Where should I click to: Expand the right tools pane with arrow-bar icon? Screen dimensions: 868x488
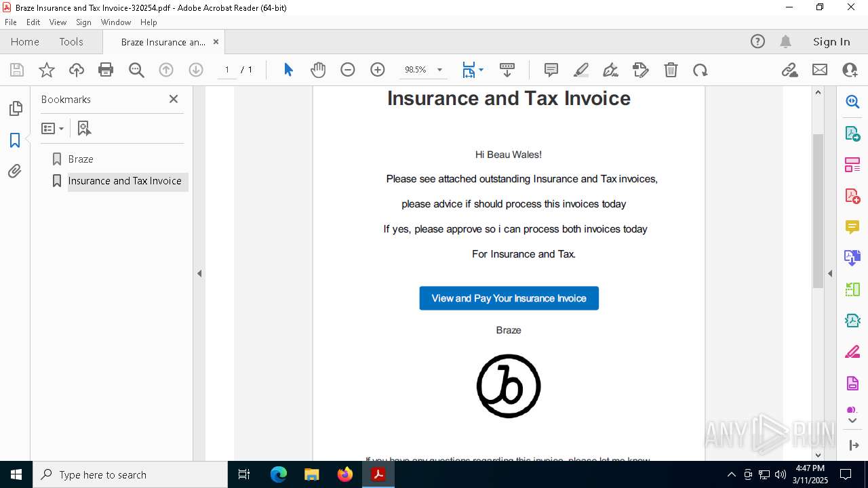pos(853,445)
